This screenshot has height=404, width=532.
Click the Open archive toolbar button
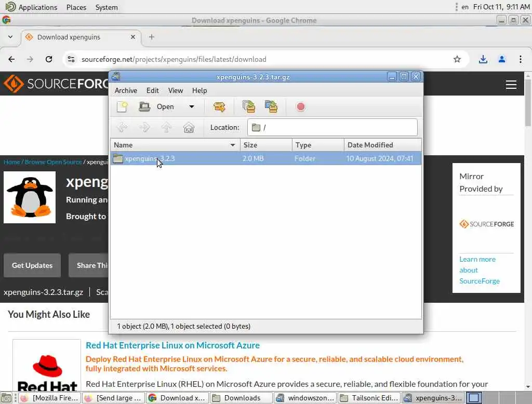tap(156, 107)
